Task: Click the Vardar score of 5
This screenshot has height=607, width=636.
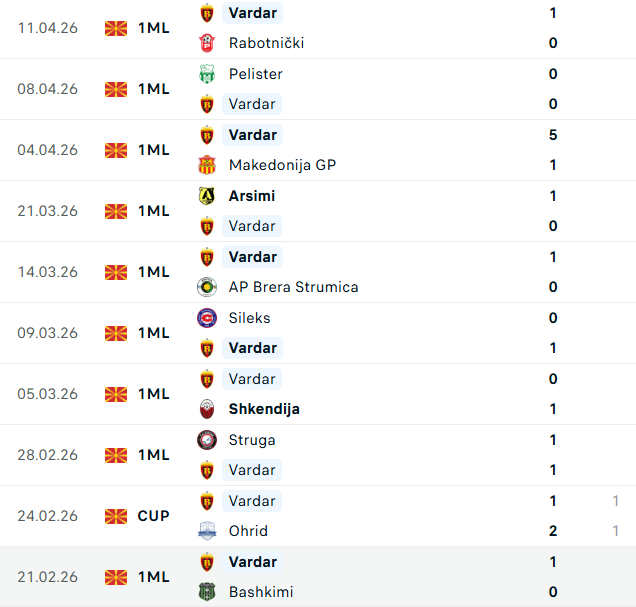Action: [553, 135]
